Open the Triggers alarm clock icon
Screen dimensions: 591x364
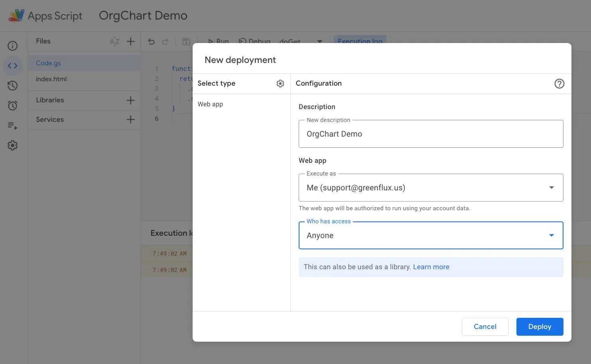point(13,106)
